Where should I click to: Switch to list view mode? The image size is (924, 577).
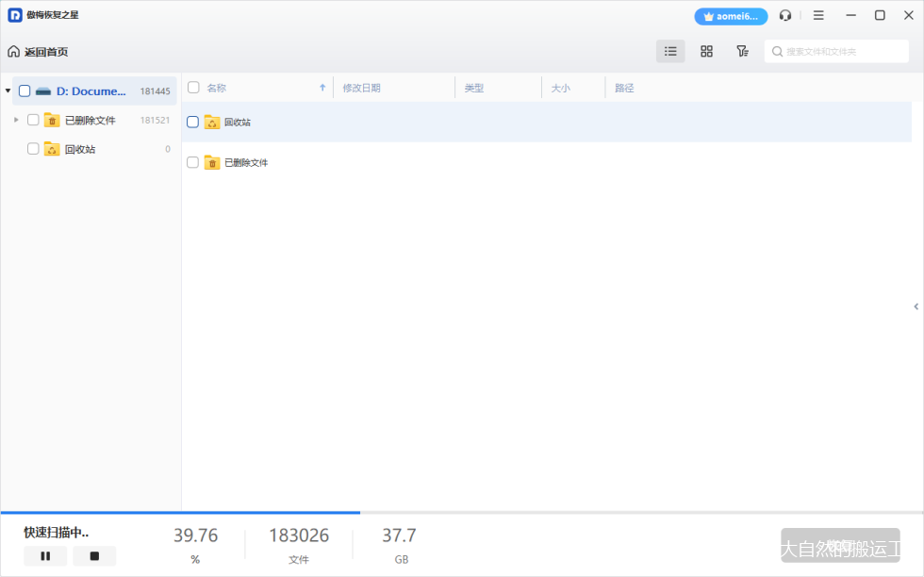coord(670,51)
